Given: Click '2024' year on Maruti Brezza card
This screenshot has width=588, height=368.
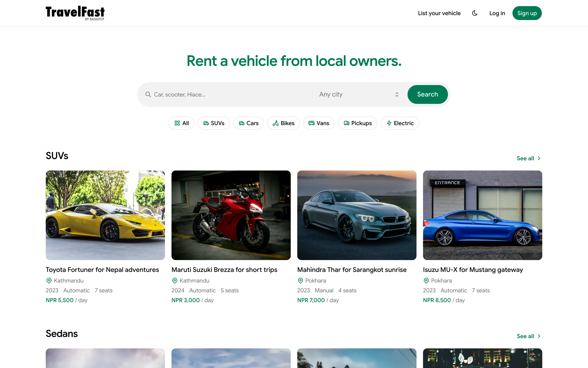Looking at the screenshot, I should pos(178,290).
